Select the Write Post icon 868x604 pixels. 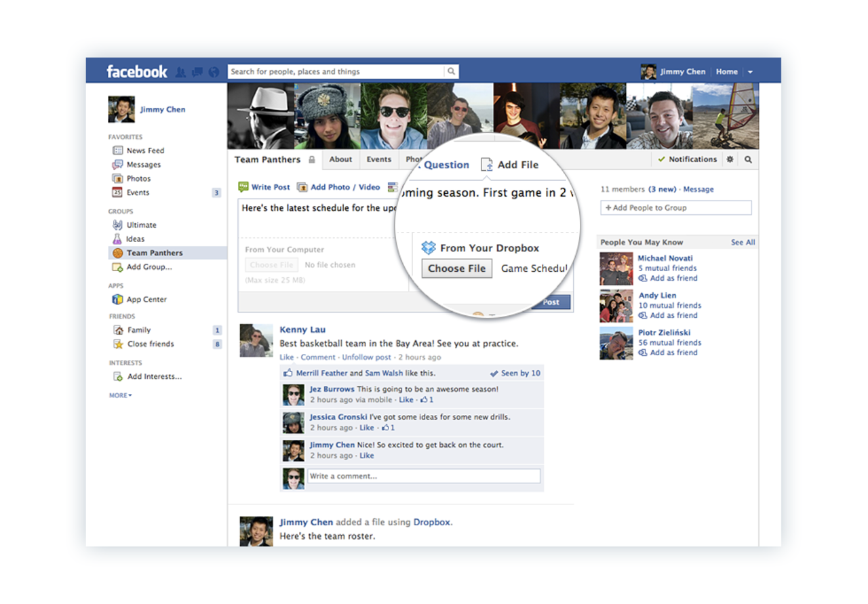[x=244, y=186]
